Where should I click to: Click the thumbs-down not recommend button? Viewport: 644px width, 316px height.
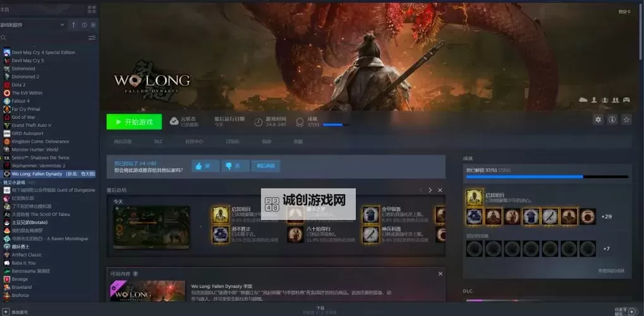(x=235, y=166)
